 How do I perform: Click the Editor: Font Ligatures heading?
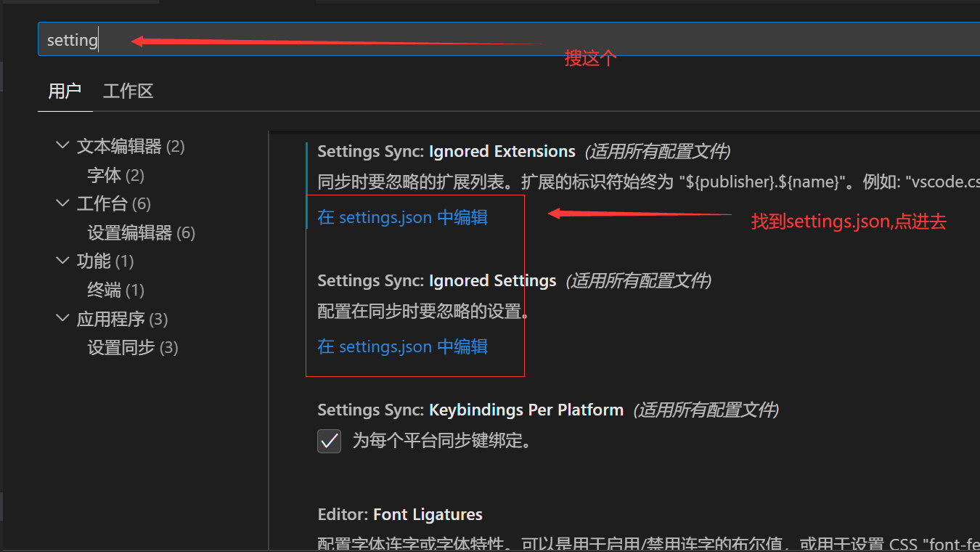pos(400,515)
